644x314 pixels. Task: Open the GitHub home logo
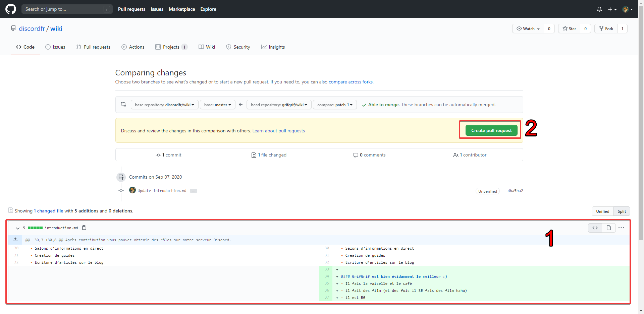point(11,9)
